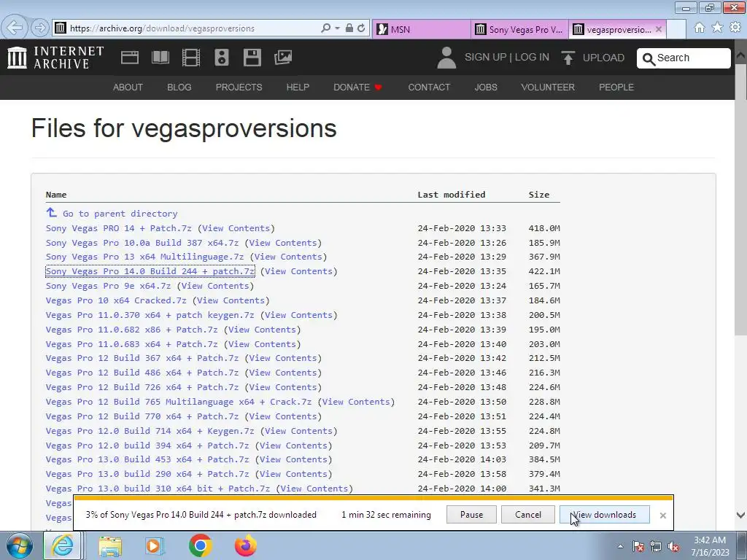Launch Chrome from taskbar
This screenshot has height=560, width=747.
(200, 545)
